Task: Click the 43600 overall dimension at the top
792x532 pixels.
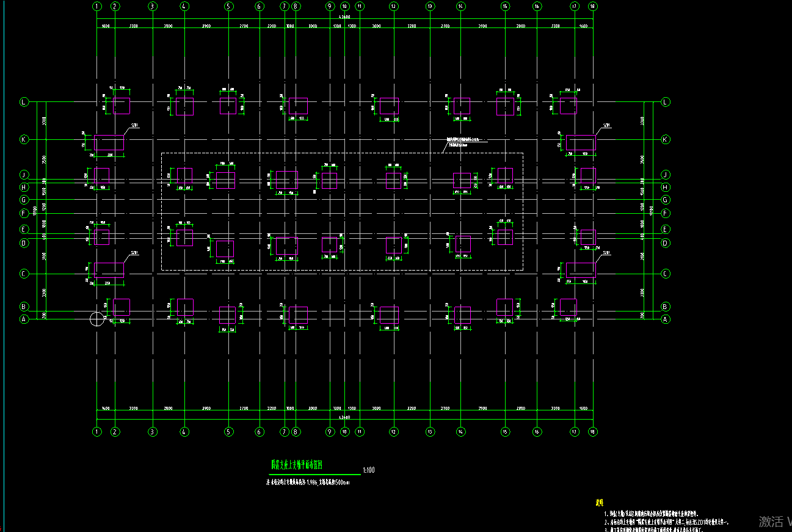Action: [x=344, y=17]
